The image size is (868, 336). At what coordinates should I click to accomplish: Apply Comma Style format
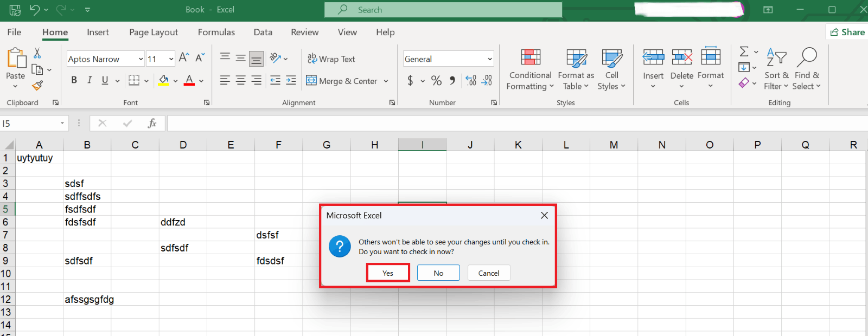click(452, 81)
